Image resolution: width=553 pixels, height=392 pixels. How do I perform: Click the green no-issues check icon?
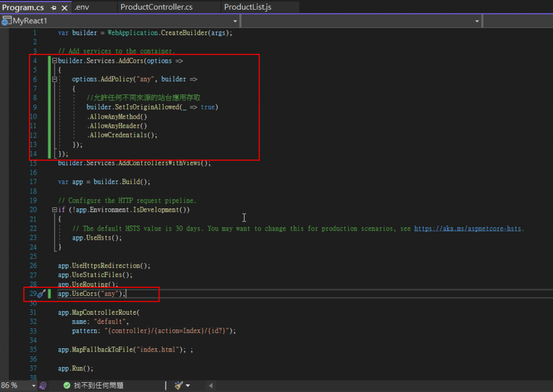tap(66, 386)
